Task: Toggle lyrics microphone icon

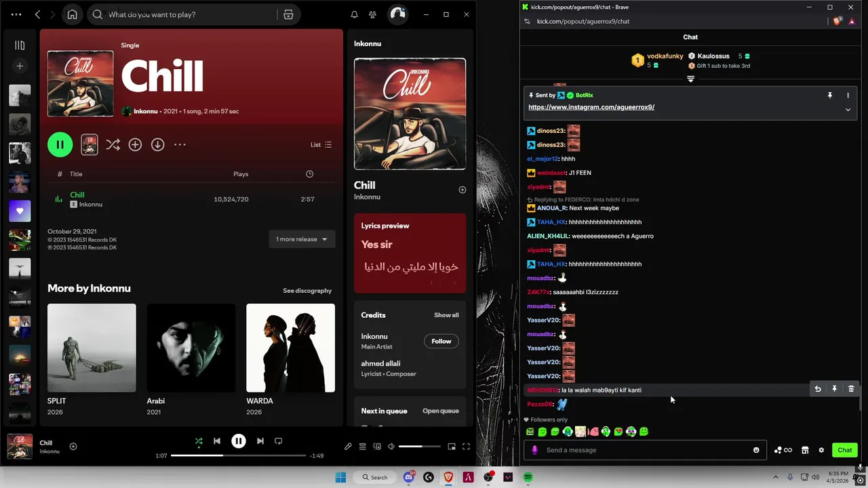Action: pos(348,447)
